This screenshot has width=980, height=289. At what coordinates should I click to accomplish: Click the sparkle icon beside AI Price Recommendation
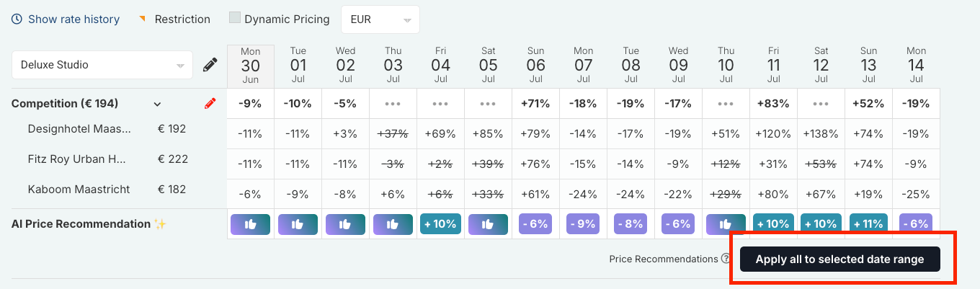(x=160, y=224)
